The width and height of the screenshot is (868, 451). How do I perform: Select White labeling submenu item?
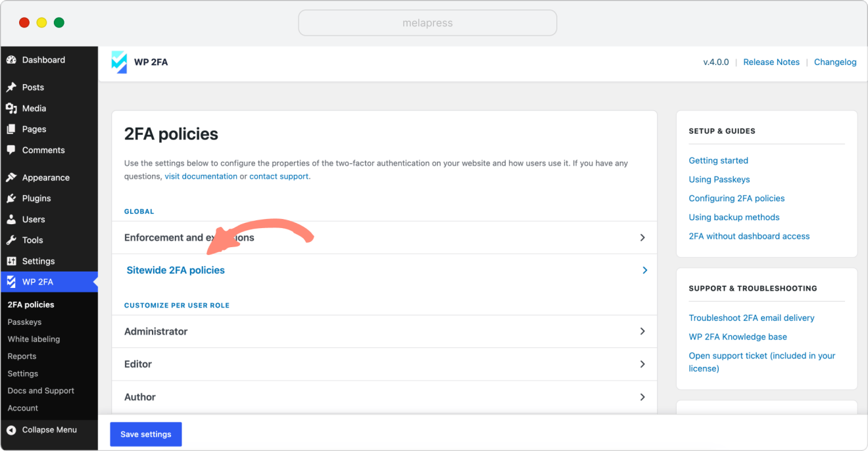coord(34,339)
